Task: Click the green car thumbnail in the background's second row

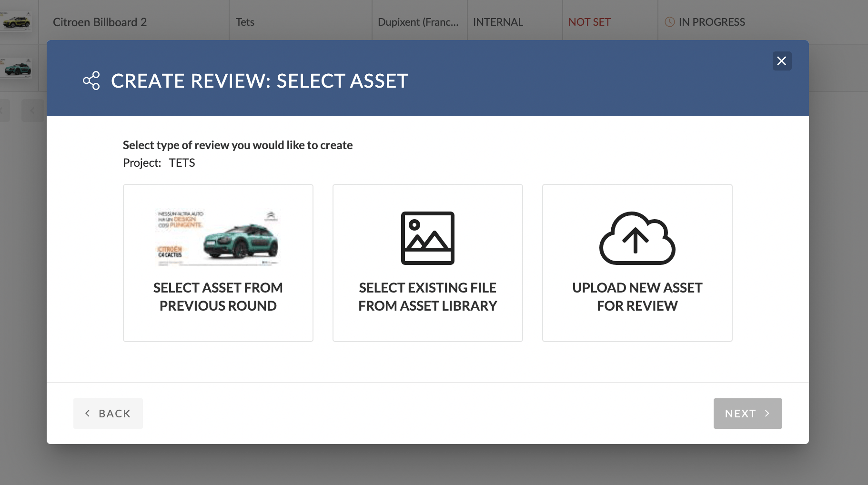Action: (16, 68)
